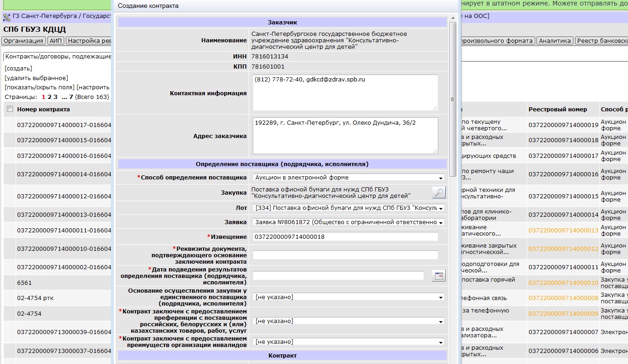Expand the Лот dropdown list
This screenshot has width=628, height=364.
pos(349,208)
